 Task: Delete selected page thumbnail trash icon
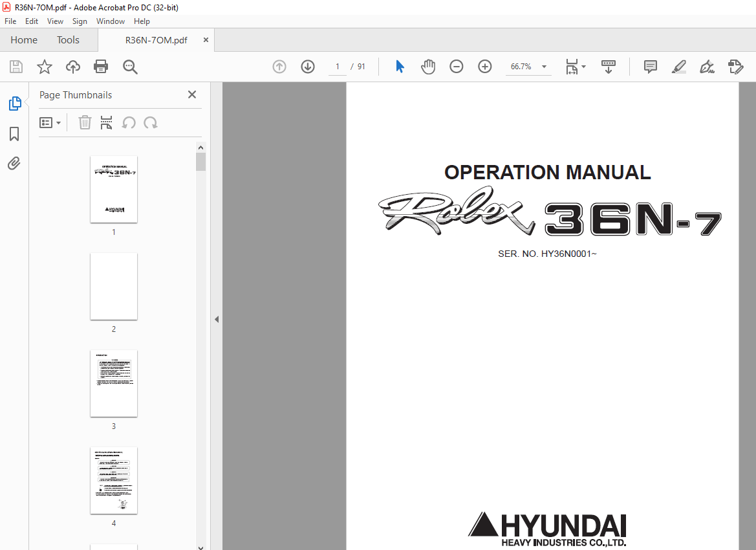point(85,122)
